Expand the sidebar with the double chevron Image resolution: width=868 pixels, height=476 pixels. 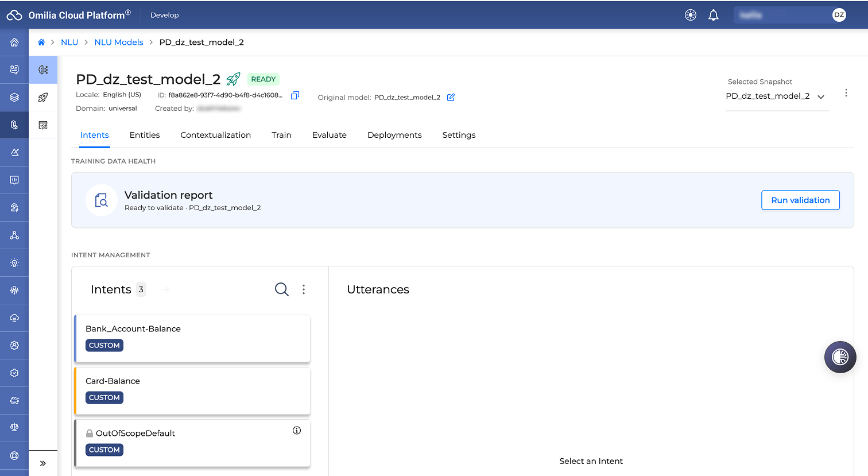(43, 463)
